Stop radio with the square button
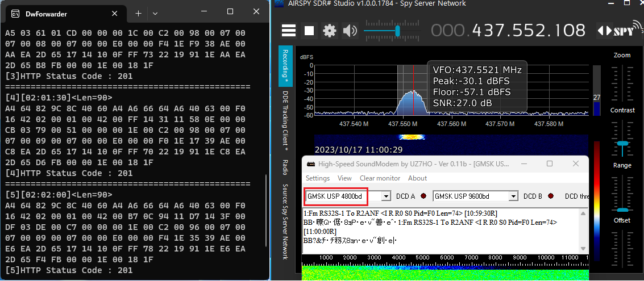This screenshot has height=281, width=644. (x=309, y=31)
